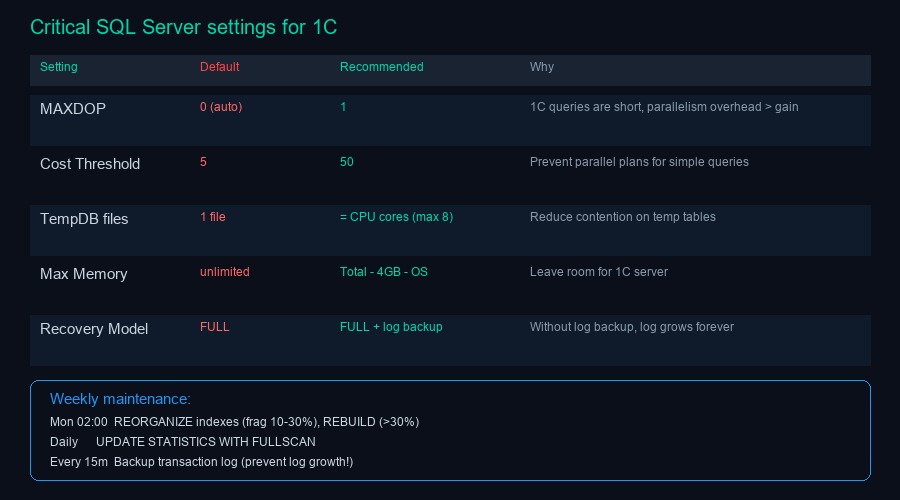This screenshot has width=900, height=500.
Task: Click the Max Memory row label
Action: pyautogui.click(x=83, y=274)
